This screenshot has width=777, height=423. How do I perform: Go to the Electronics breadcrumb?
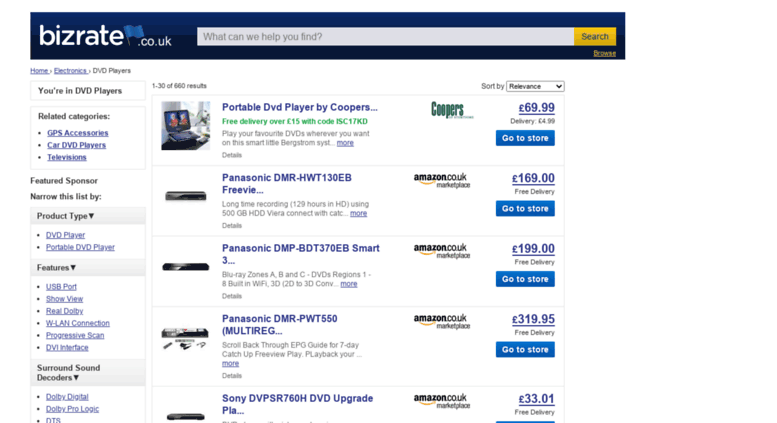coord(70,71)
